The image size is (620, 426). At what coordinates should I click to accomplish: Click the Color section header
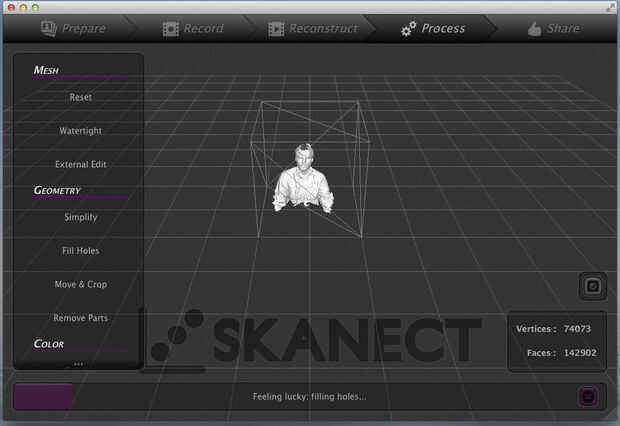click(x=49, y=344)
